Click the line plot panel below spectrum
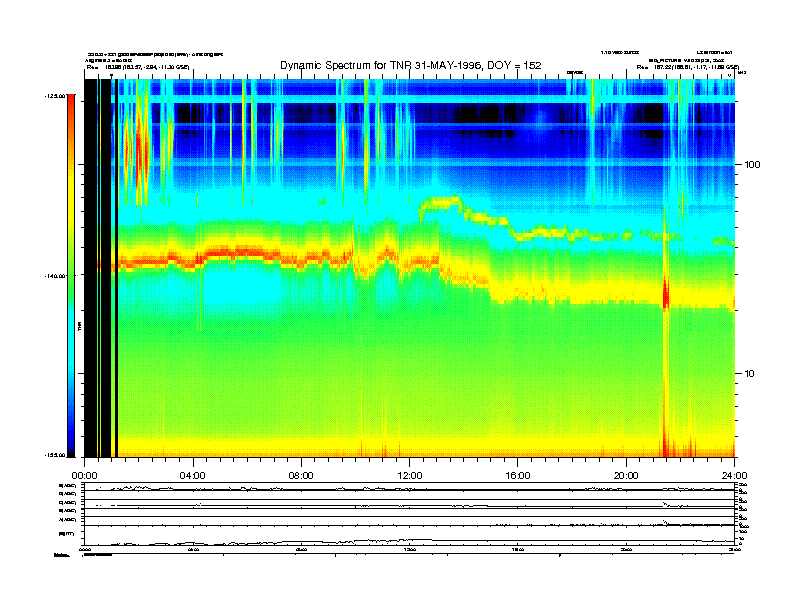The image size is (792, 612). tap(410, 514)
